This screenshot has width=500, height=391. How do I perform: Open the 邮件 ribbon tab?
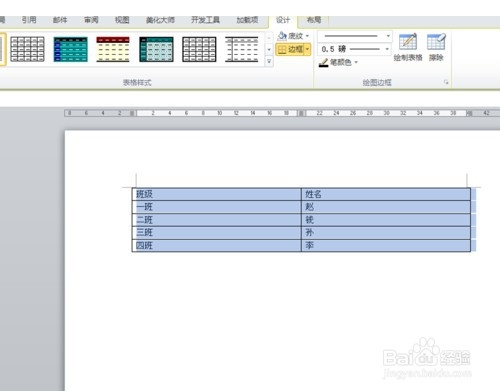tap(60, 20)
